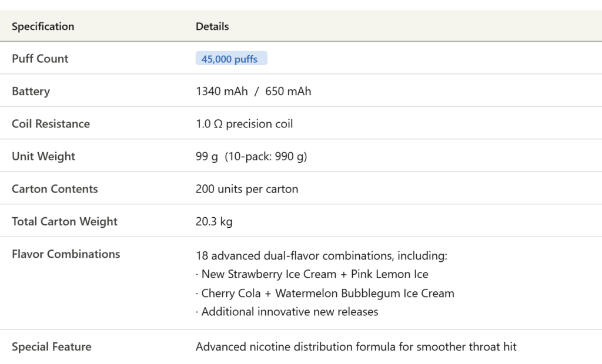Click the Special Feature label
Screen dimensions: 602x364
coord(52,347)
